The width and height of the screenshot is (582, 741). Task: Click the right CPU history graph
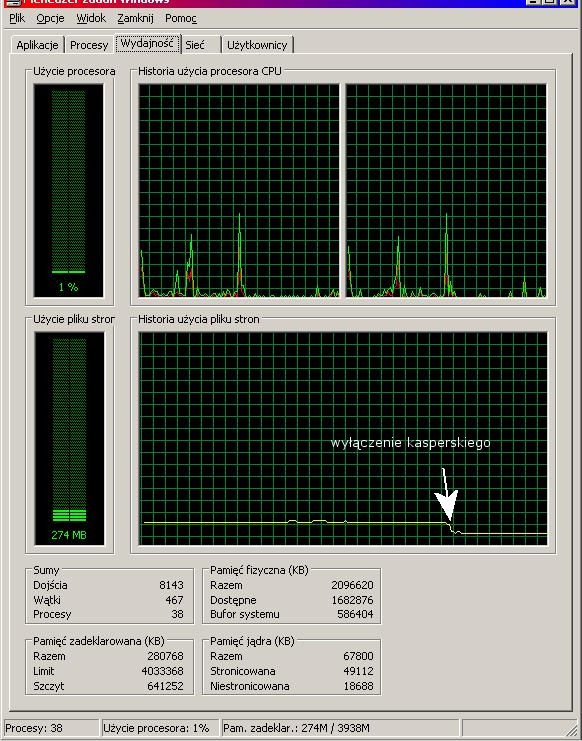[x=446, y=191]
